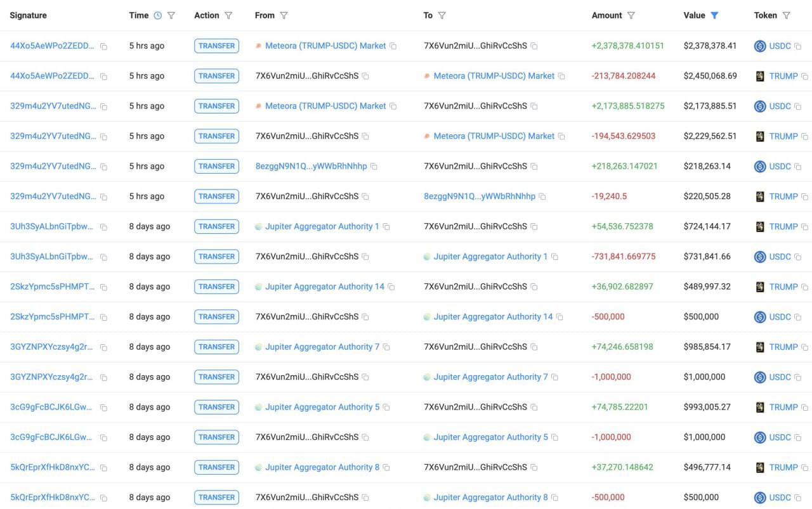Copy signature 3GYZ in the +74,246.658198 row
The height and width of the screenshot is (509, 812).
[x=103, y=347]
